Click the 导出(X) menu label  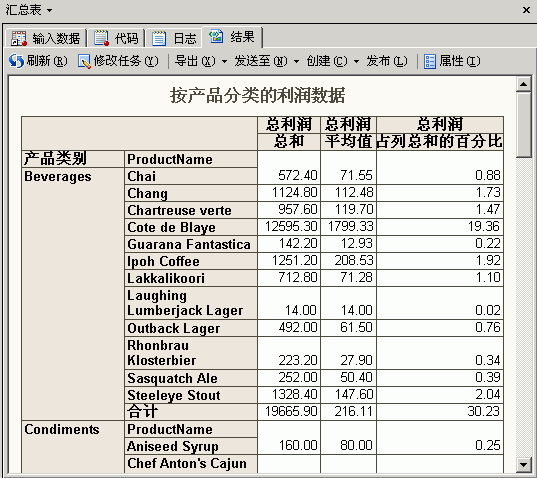pyautogui.click(x=195, y=61)
